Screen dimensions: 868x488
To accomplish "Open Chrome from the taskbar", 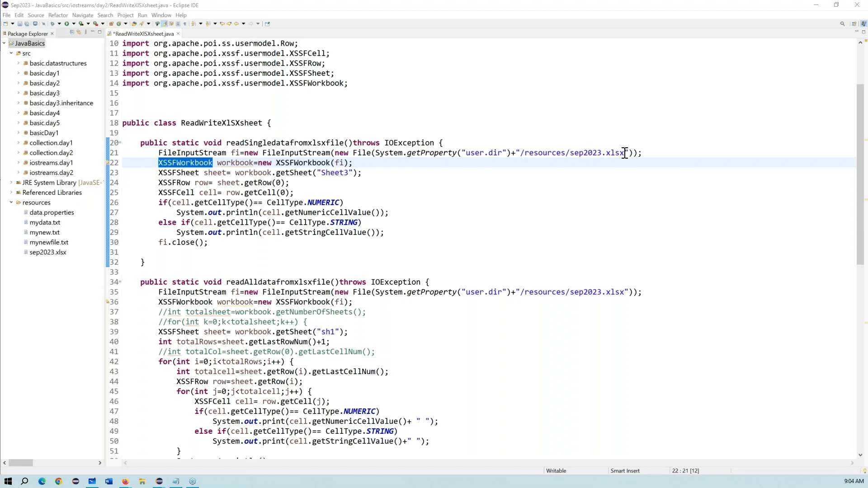I will (58, 481).
